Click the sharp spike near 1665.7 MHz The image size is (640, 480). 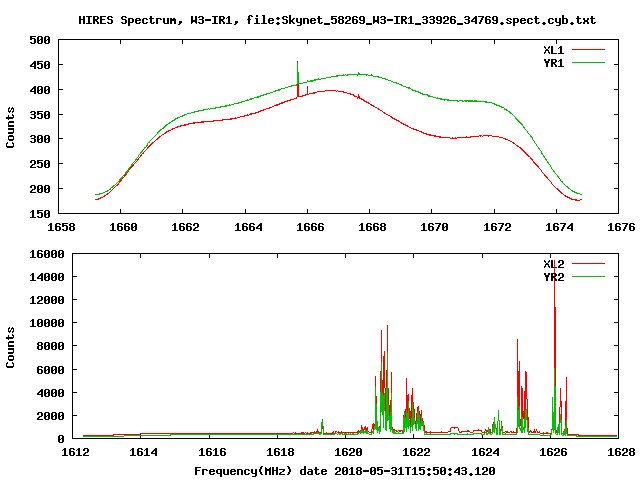pyautogui.click(x=298, y=79)
